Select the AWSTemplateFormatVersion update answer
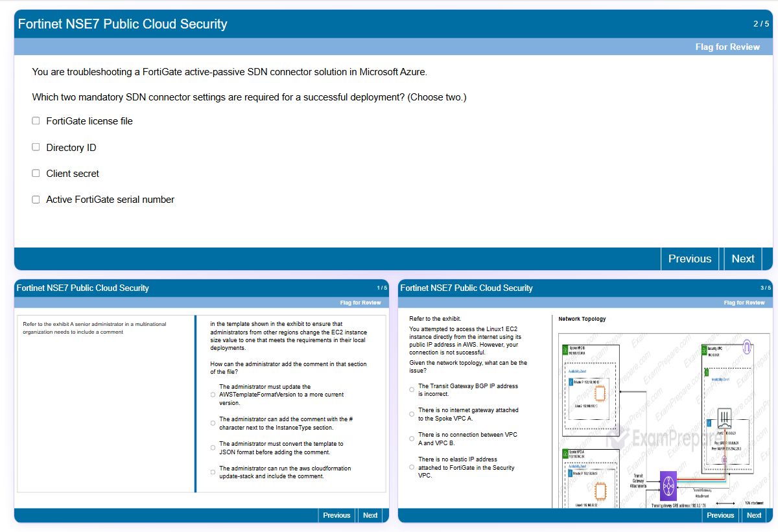This screenshot has height=532, width=778. click(x=213, y=395)
